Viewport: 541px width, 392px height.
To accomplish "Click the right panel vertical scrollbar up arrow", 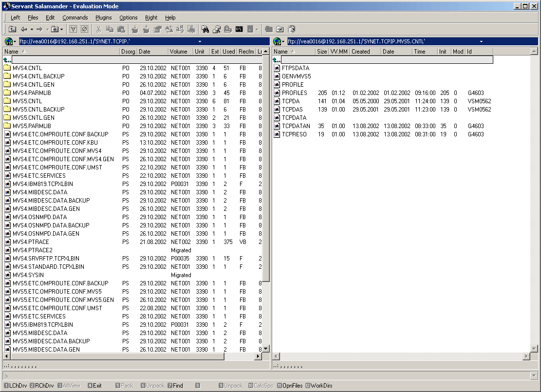I will pyautogui.click(x=534, y=52).
